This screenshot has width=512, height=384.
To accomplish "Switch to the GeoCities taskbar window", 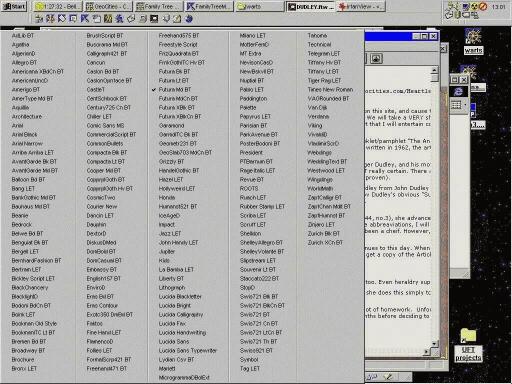I will (108, 6).
